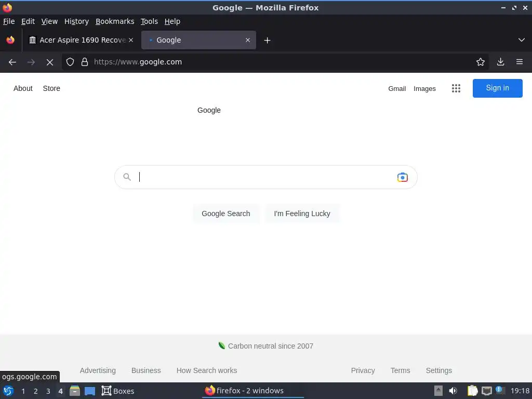Click the Google Search button
Screen dimensions: 532x399
point(226,214)
